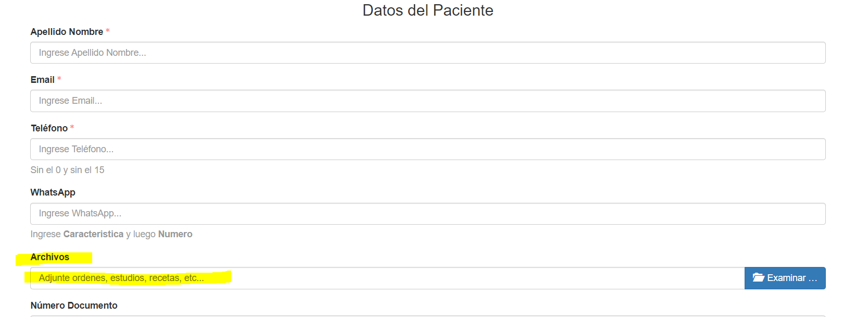
Task: Click into the Email input field
Action: coord(427,101)
